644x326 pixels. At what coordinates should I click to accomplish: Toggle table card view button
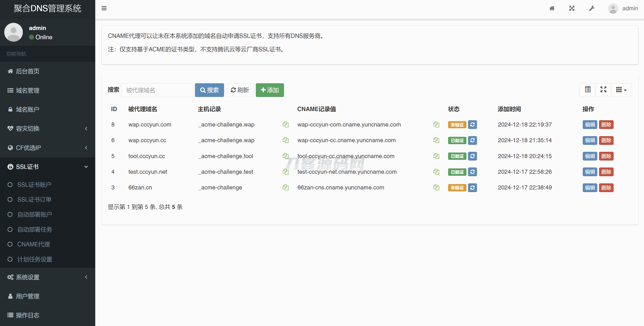[588, 90]
